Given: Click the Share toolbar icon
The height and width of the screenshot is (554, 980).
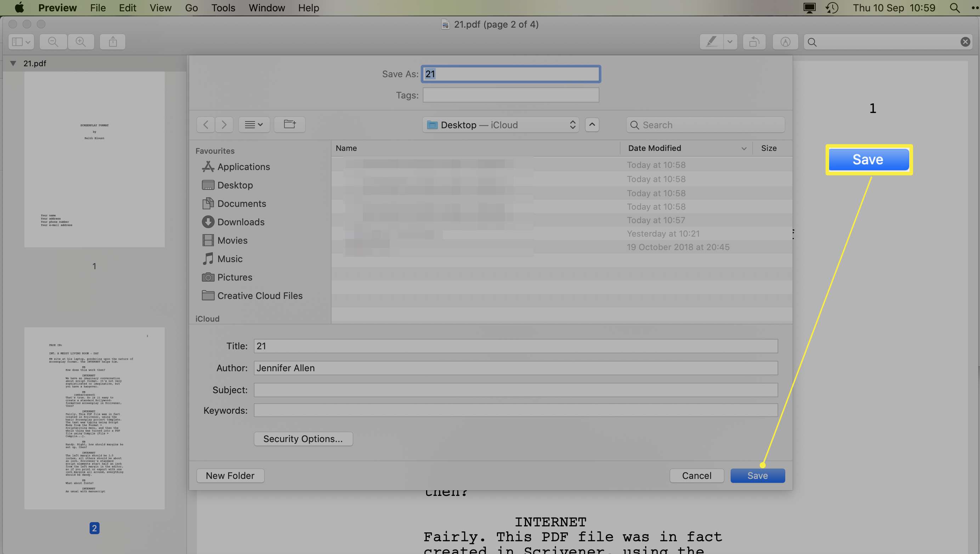Looking at the screenshot, I should tap(113, 42).
